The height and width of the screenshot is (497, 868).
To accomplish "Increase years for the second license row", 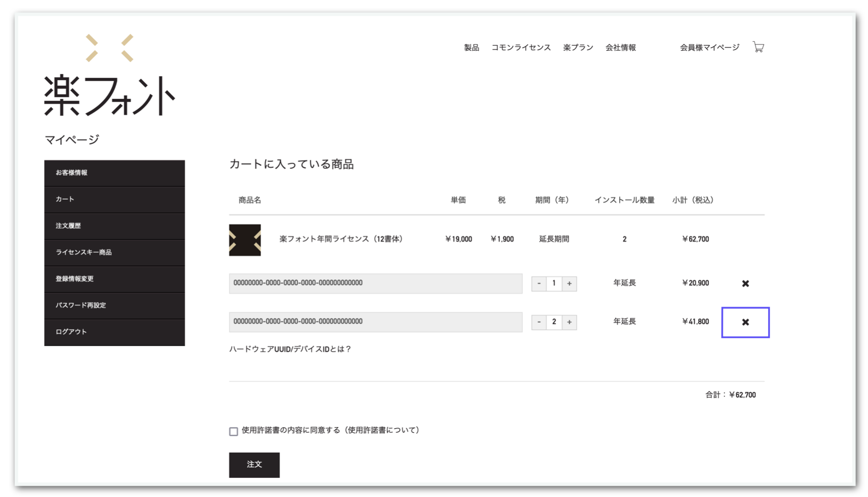I will (569, 322).
